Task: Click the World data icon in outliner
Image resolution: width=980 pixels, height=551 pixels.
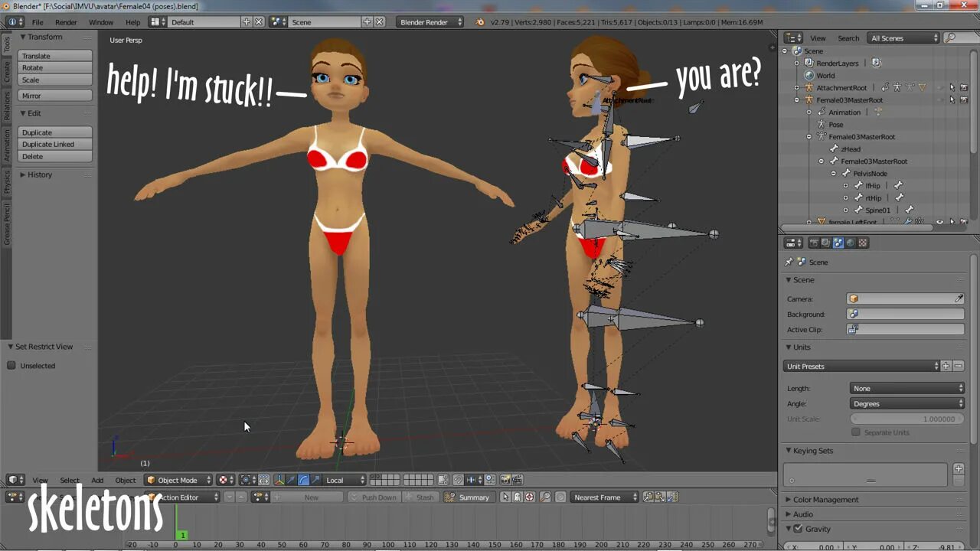Action: click(x=808, y=75)
